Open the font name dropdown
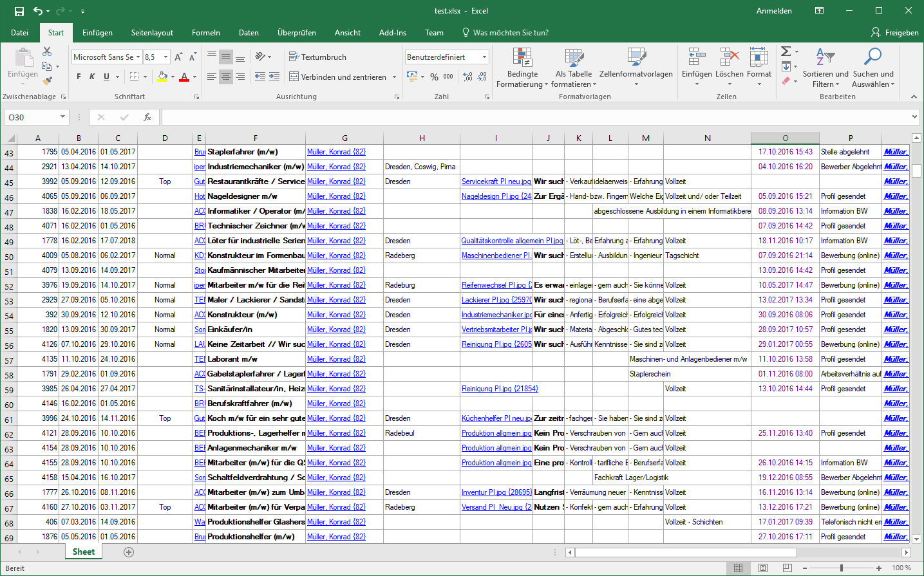The image size is (924, 576). (x=138, y=57)
